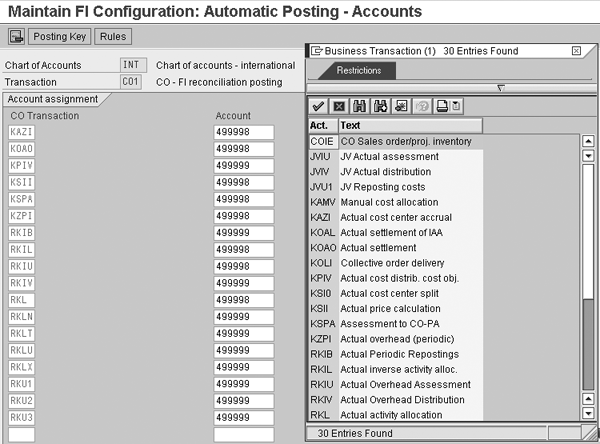This screenshot has height=444, width=600.
Task: Select KOAL Actual settlement of IAA entry
Action: click(x=396, y=233)
